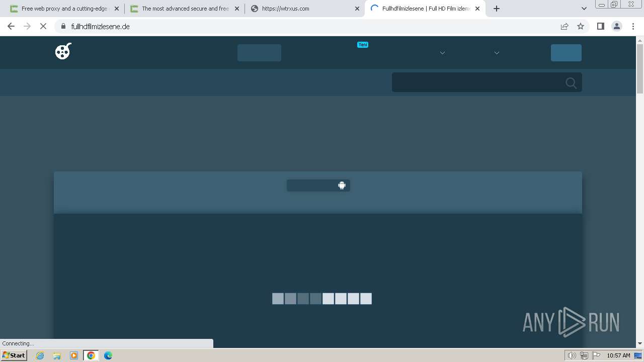This screenshot has height=362, width=644.
Task: Go back with browser back arrow
Action: (x=11, y=26)
